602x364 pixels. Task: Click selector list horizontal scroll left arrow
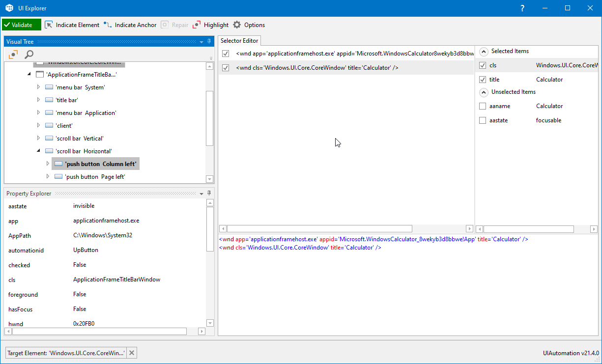[x=223, y=229]
